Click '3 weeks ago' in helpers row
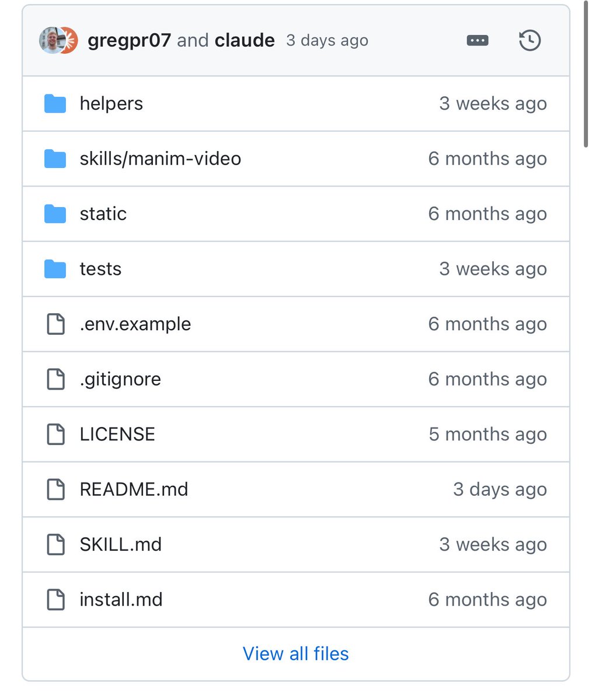This screenshot has height=700, width=592. point(493,104)
